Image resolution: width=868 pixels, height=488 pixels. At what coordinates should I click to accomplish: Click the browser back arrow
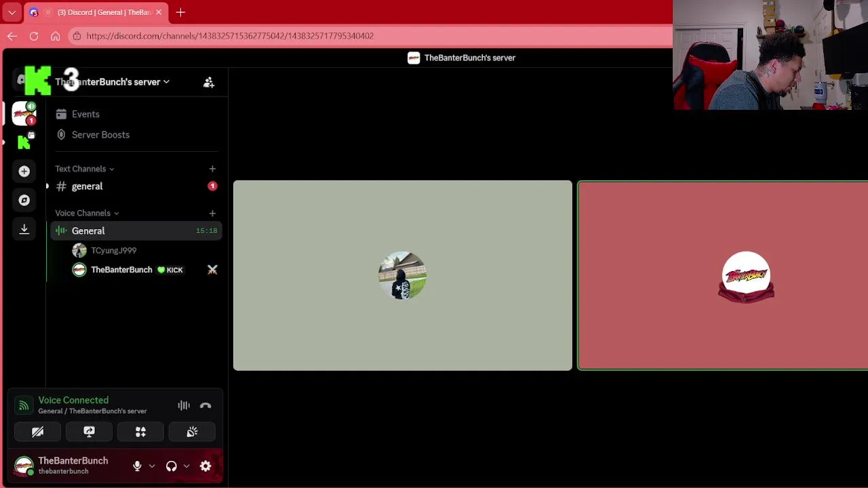pyautogui.click(x=12, y=36)
